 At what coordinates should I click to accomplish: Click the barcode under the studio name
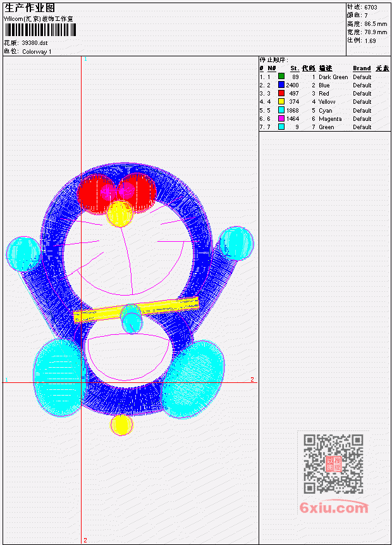tap(40, 30)
